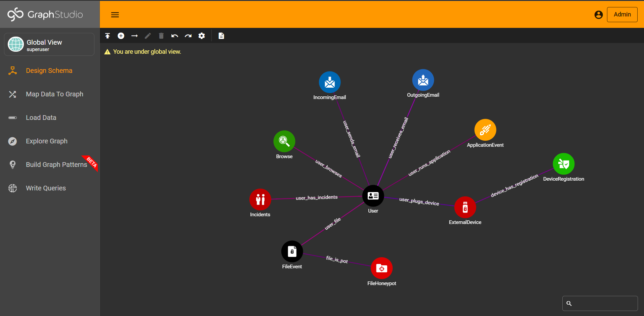This screenshot has height=316, width=644.
Task: Click the edit pencil icon
Action: click(148, 36)
